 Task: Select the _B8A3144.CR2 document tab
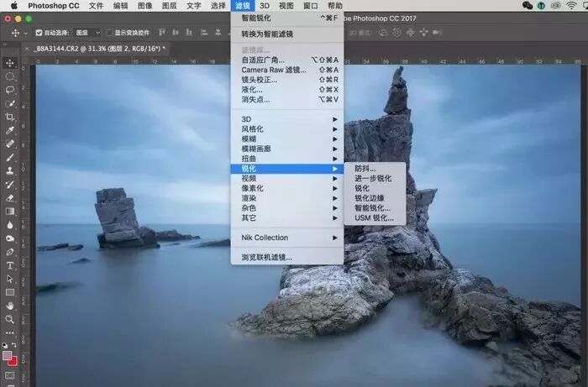click(100, 49)
